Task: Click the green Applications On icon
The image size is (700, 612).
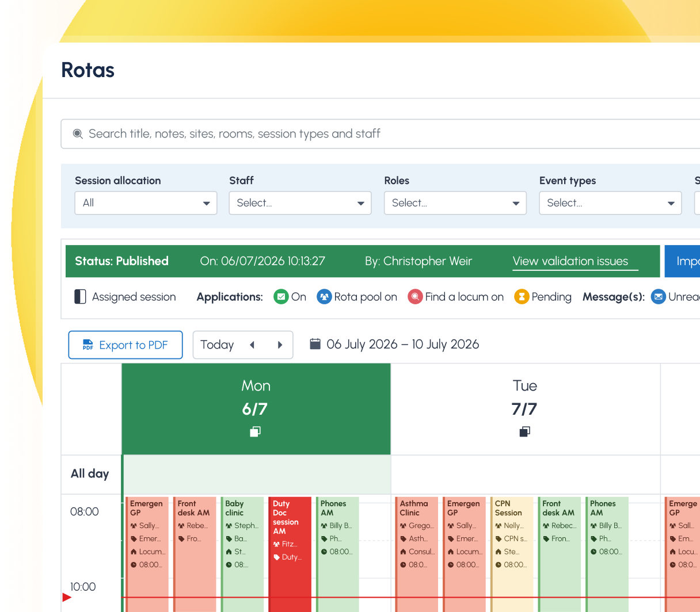Action: tap(281, 297)
